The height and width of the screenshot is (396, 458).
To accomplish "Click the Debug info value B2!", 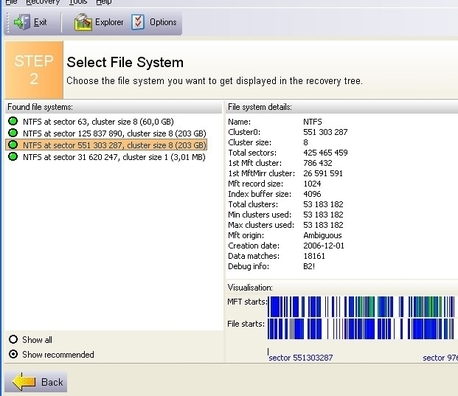I will (309, 266).
